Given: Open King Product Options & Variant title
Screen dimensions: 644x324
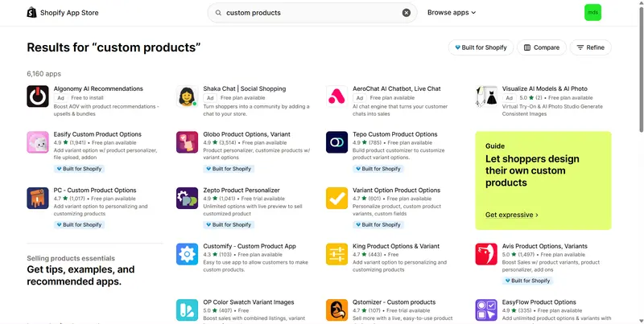Looking at the screenshot, I should coord(396,246).
